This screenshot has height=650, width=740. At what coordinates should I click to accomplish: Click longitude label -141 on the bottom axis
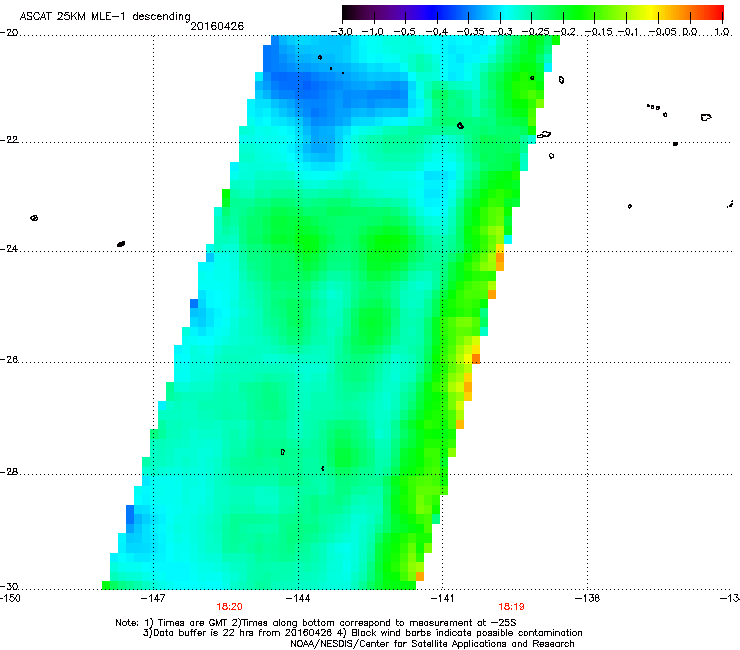(443, 599)
